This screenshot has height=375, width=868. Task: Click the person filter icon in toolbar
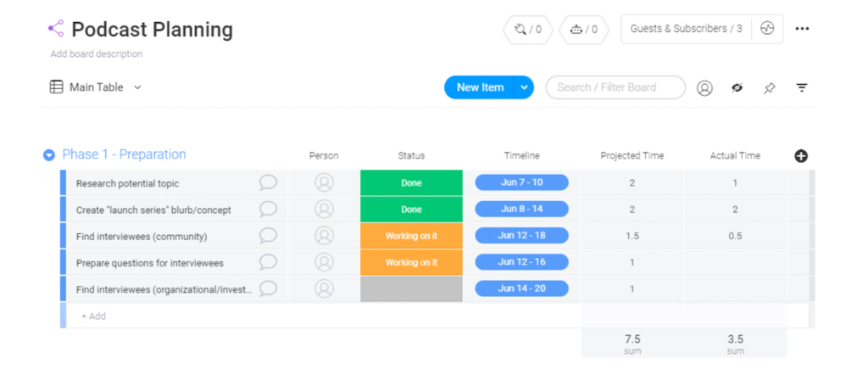click(x=704, y=87)
